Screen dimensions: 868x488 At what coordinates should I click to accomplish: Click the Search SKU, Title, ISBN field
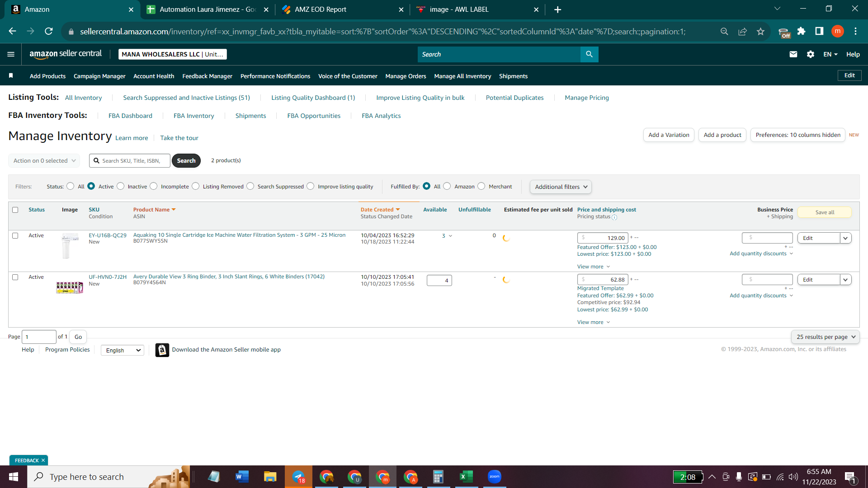point(130,160)
